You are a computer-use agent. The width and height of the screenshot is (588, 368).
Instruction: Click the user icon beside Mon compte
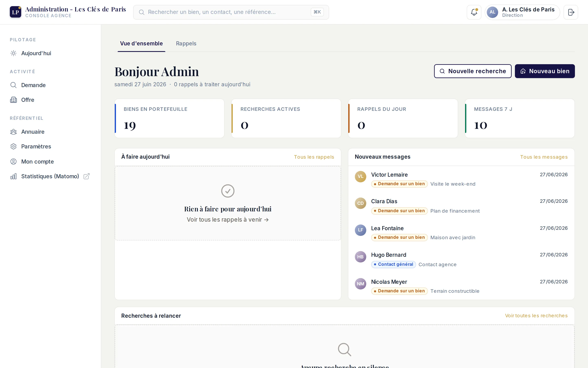pyautogui.click(x=14, y=161)
